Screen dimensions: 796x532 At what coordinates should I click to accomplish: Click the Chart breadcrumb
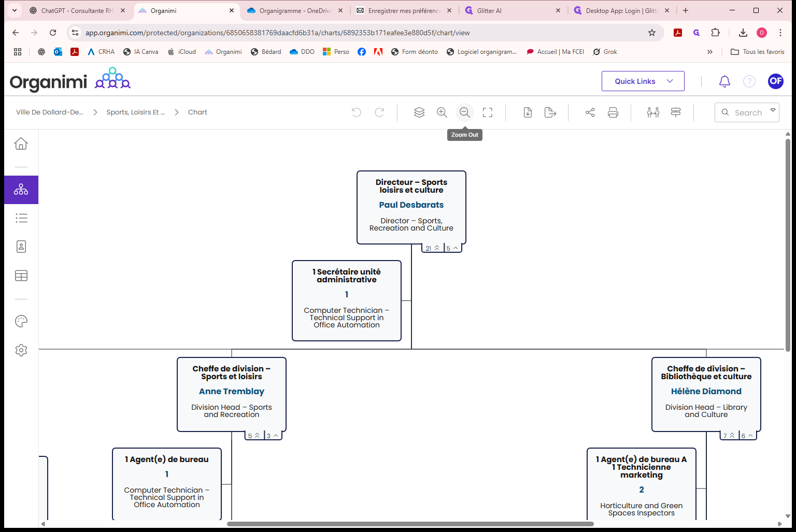[x=197, y=112]
